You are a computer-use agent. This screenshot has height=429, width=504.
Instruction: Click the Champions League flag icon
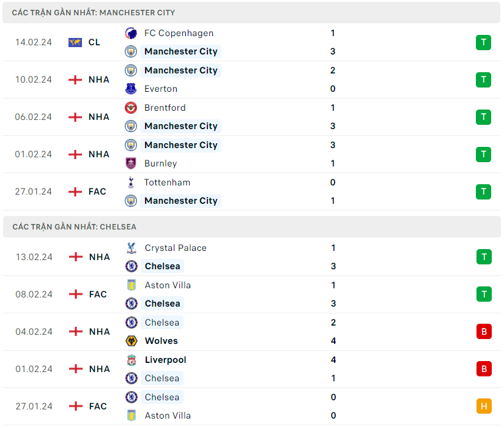[75, 42]
